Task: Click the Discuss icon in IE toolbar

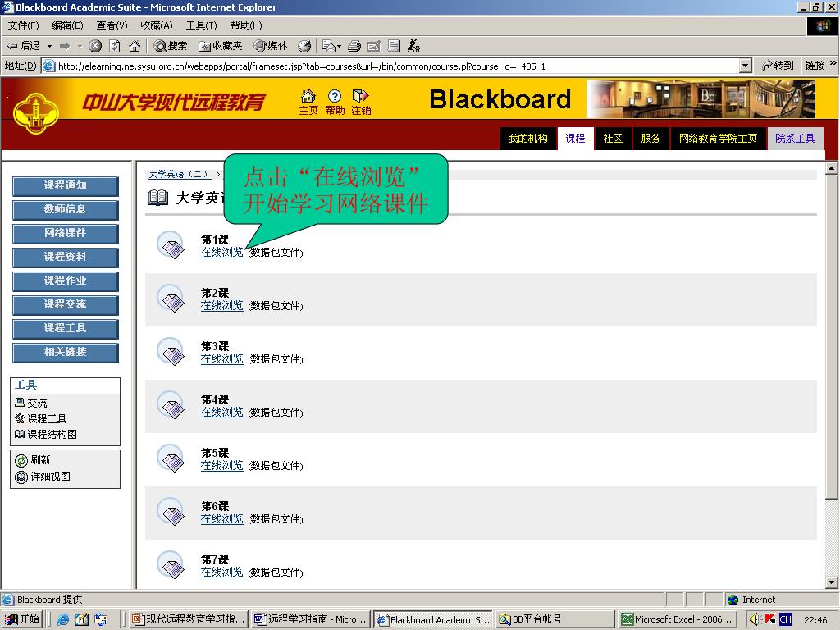Action: 394,46
